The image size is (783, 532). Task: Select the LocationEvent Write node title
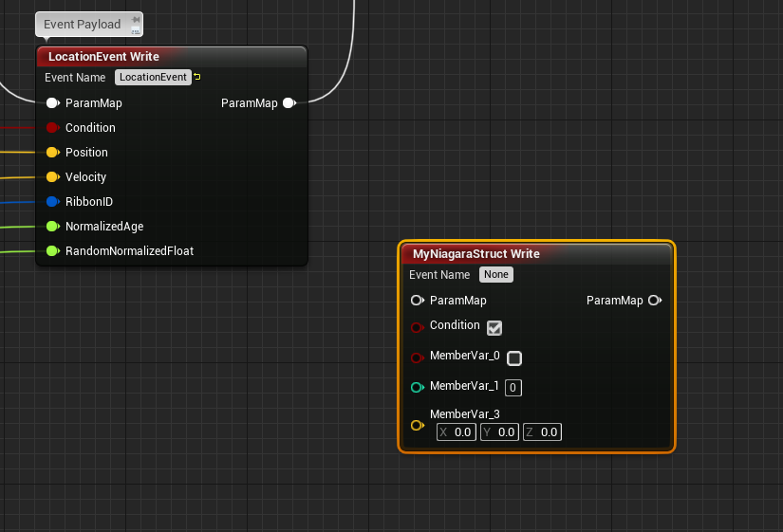(103, 56)
